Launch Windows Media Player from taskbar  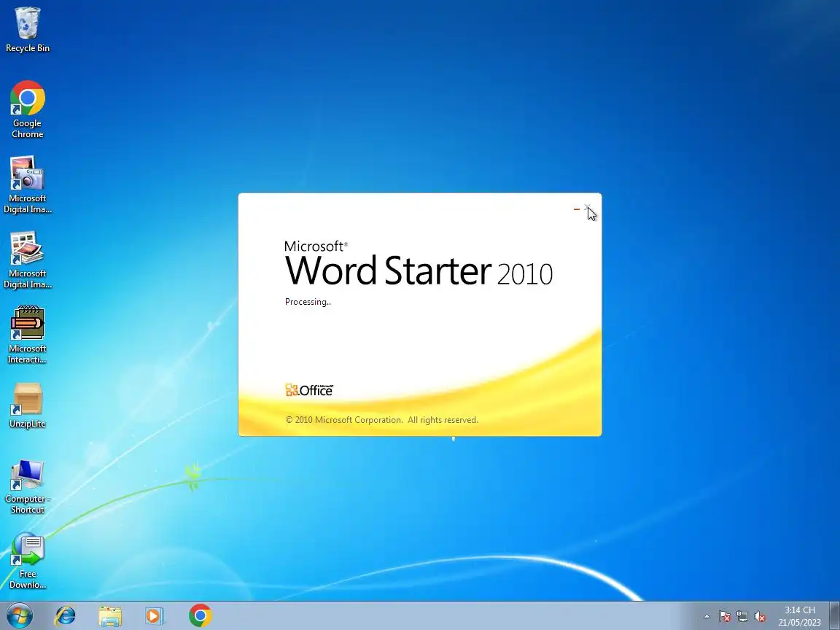point(155,616)
